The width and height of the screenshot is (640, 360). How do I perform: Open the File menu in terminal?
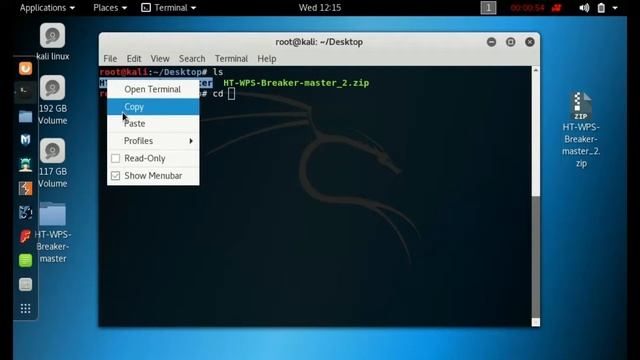tap(110, 59)
